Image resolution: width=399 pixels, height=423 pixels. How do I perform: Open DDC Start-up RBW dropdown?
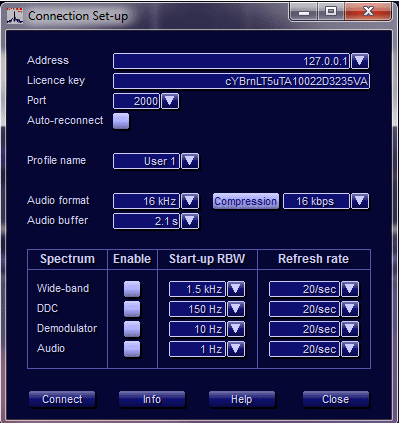click(236, 309)
